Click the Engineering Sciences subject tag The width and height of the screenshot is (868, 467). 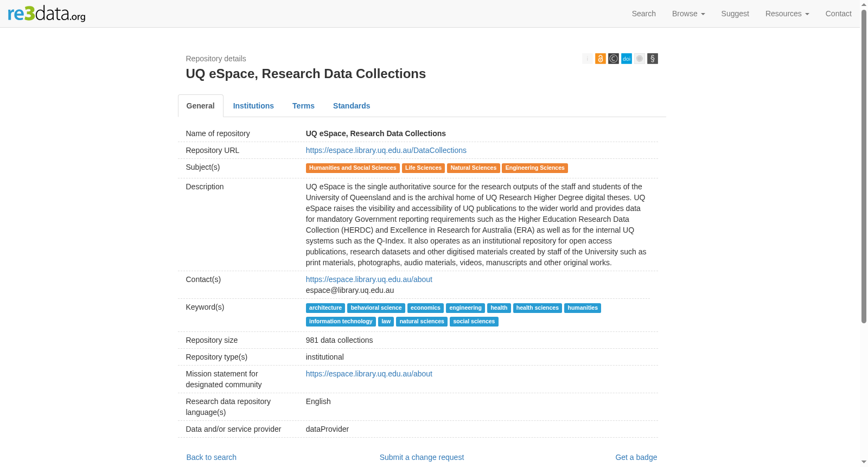click(x=535, y=168)
